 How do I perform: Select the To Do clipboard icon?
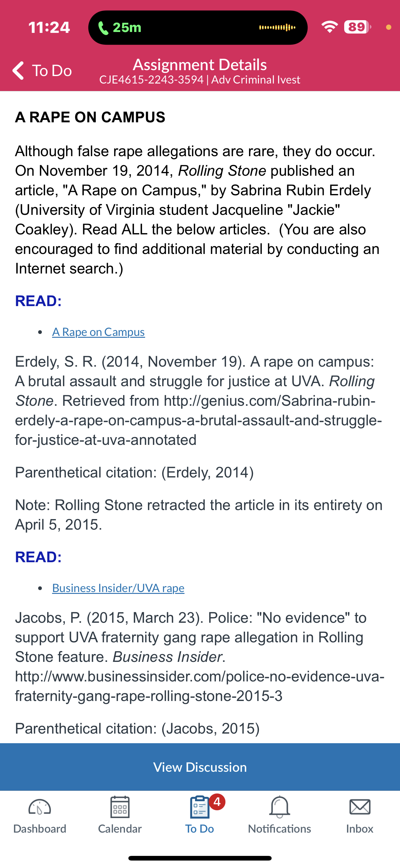click(x=200, y=807)
